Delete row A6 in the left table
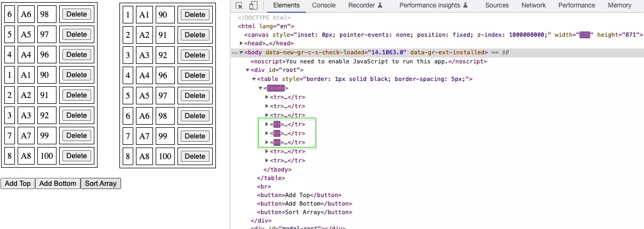 coord(77,14)
